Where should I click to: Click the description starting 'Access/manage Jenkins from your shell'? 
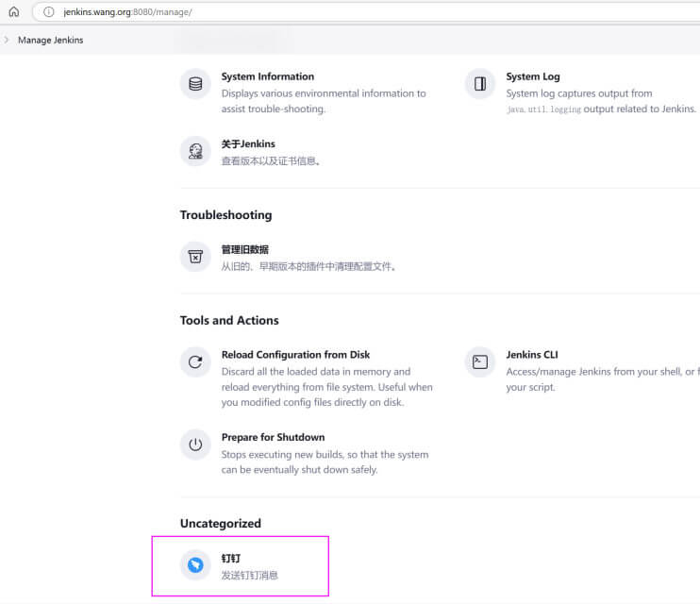[603, 379]
